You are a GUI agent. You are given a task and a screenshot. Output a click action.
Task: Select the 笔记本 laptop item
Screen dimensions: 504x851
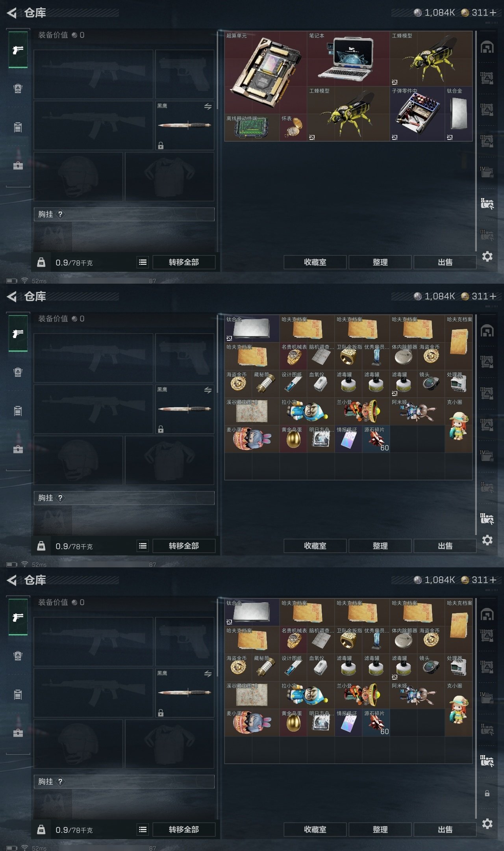pos(348,59)
